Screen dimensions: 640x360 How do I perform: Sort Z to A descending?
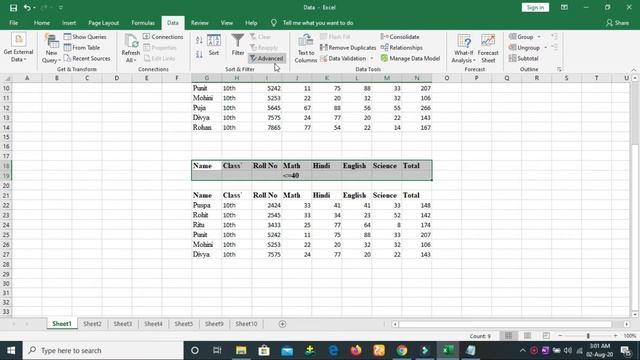pyautogui.click(x=199, y=54)
